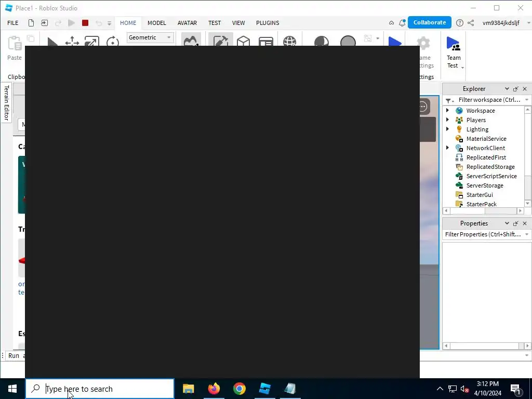
Task: Open Properties panel options chevron
Action: click(x=507, y=223)
